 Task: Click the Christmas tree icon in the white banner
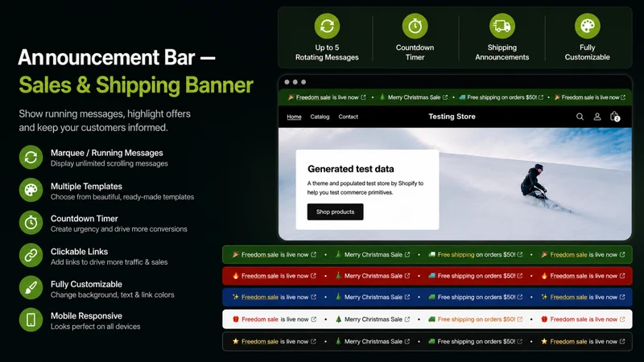pyautogui.click(x=338, y=319)
